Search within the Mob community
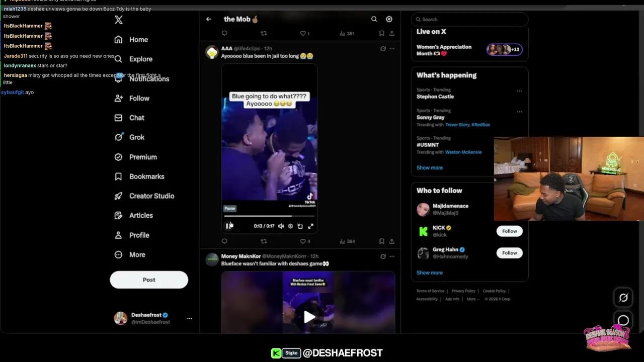This screenshot has width=644, height=362. [374, 19]
